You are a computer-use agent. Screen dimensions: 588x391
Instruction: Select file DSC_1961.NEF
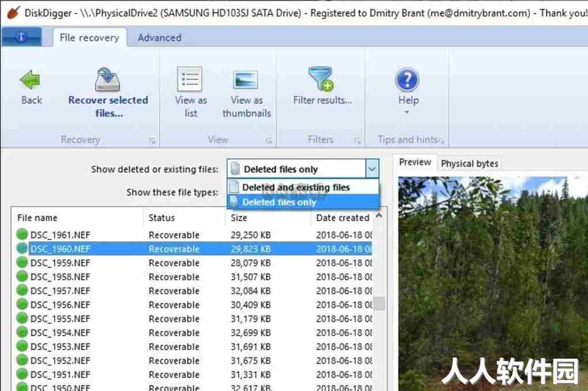(x=60, y=235)
